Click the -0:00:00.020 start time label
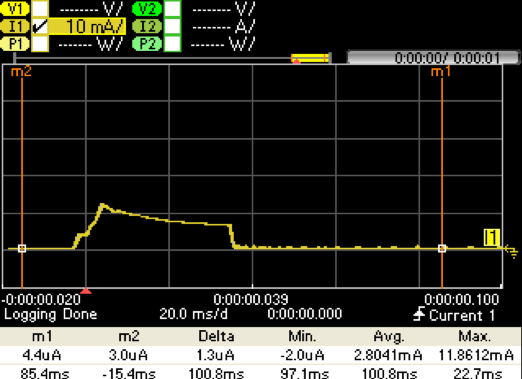Image resolution: width=522 pixels, height=379 pixels. coord(41,299)
